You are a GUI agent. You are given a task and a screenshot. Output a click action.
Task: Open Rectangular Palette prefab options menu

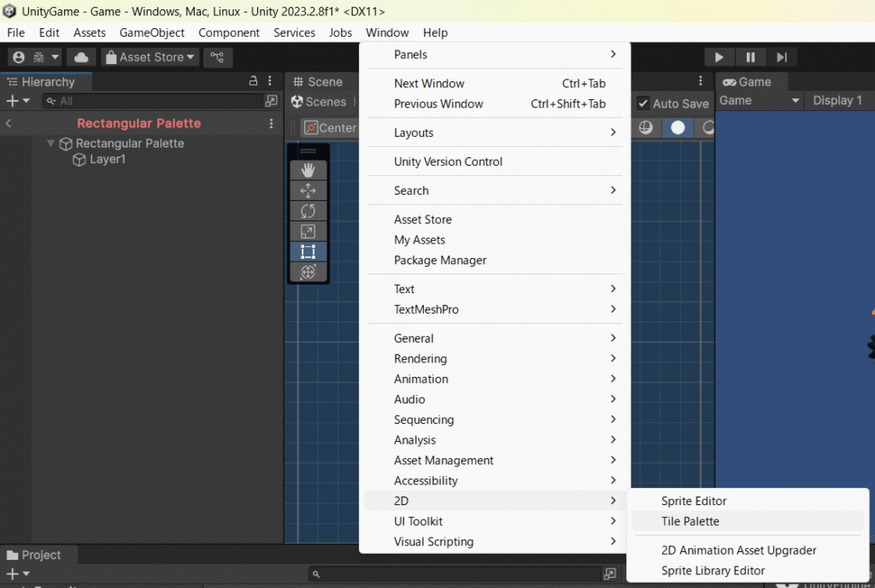point(271,123)
